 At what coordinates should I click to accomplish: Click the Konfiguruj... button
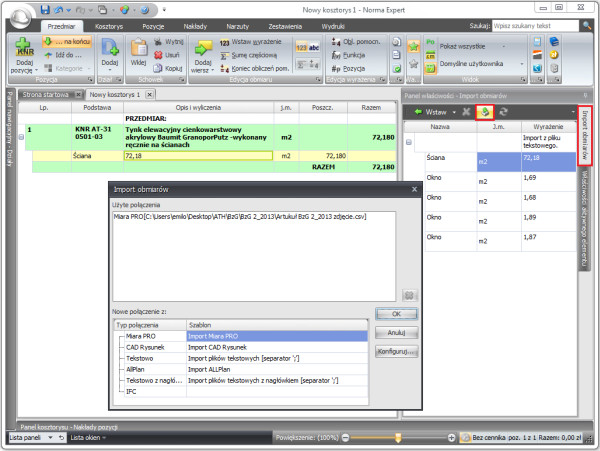pyautogui.click(x=395, y=353)
